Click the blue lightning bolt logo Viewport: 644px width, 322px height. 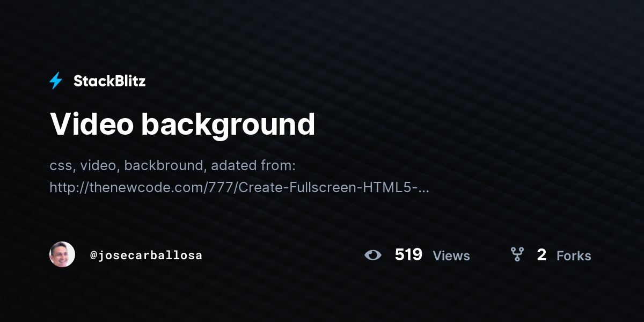[x=56, y=80]
